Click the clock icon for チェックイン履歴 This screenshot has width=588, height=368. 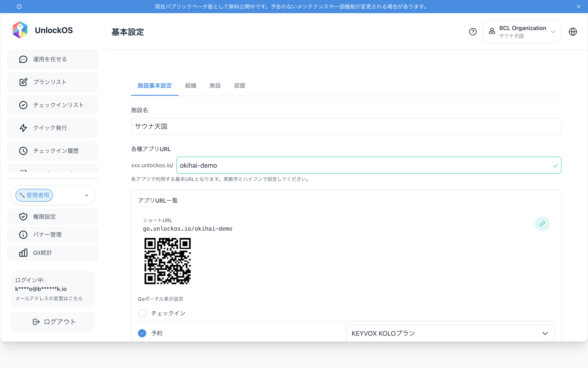[x=23, y=151]
